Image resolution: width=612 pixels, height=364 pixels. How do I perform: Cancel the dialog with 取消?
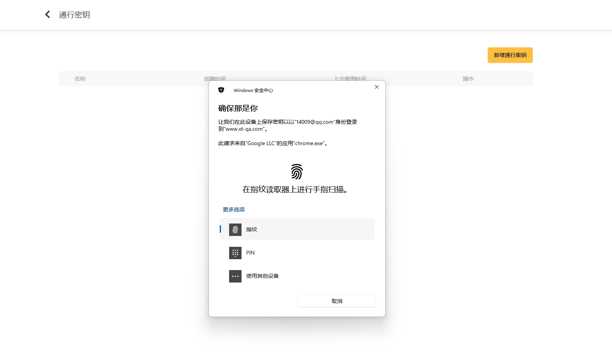coord(337,301)
